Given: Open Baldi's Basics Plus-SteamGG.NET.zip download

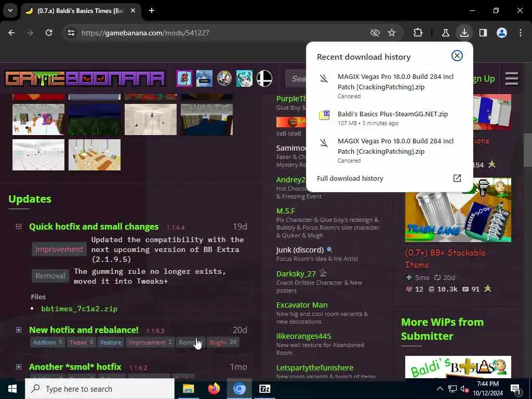Looking at the screenshot, I should coord(390,118).
